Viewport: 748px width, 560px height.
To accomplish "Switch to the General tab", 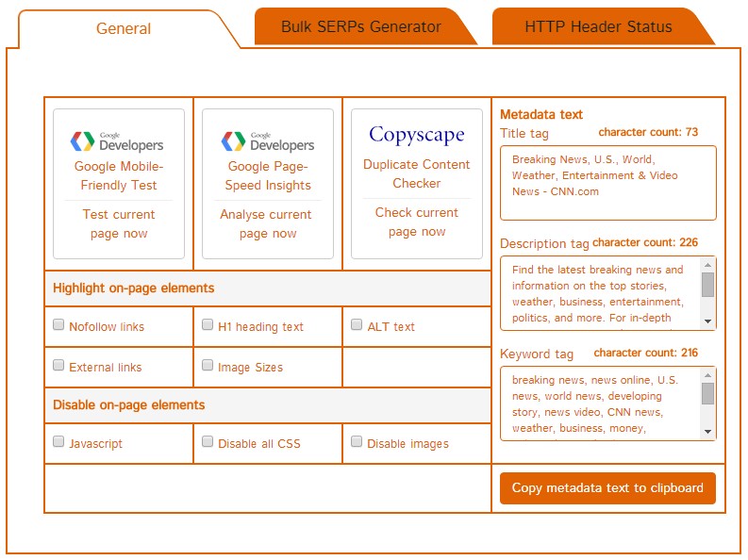I will (x=124, y=28).
